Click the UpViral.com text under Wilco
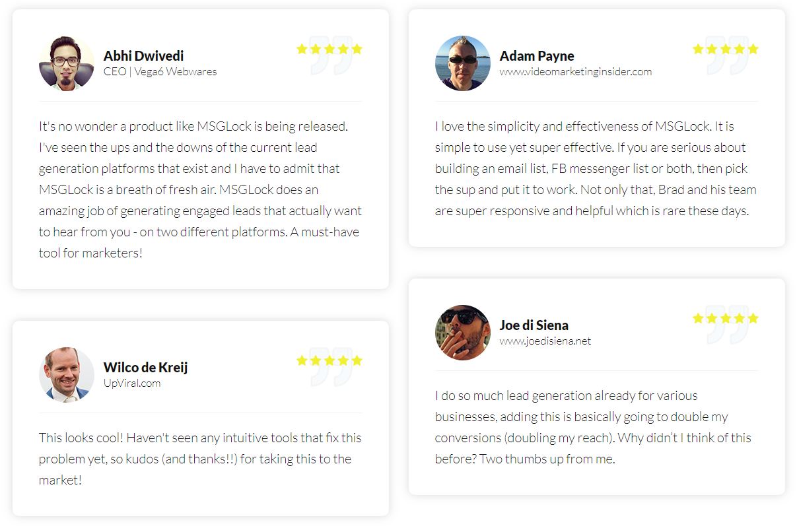The width and height of the screenshot is (797, 532). [132, 383]
